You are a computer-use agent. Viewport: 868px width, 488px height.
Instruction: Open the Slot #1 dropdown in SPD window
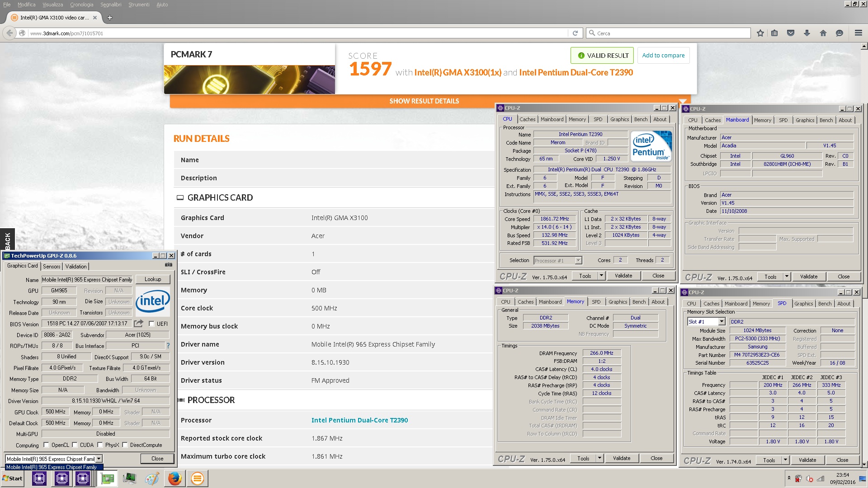722,321
